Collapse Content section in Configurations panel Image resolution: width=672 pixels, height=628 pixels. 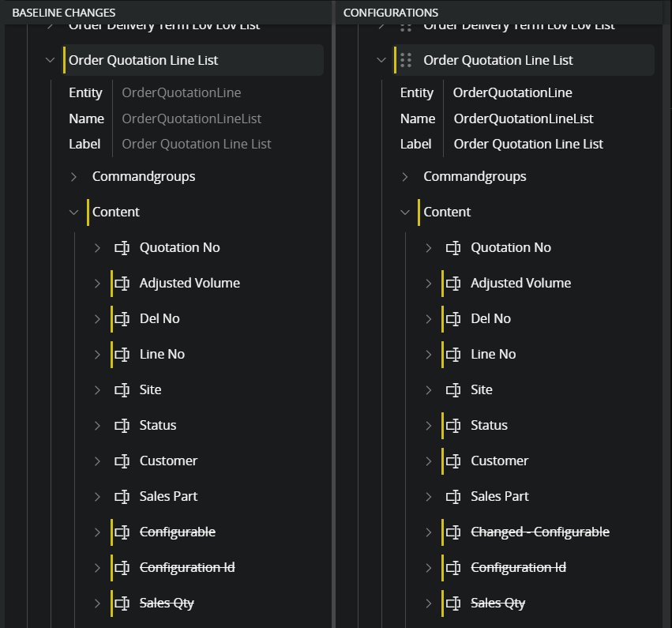(405, 212)
